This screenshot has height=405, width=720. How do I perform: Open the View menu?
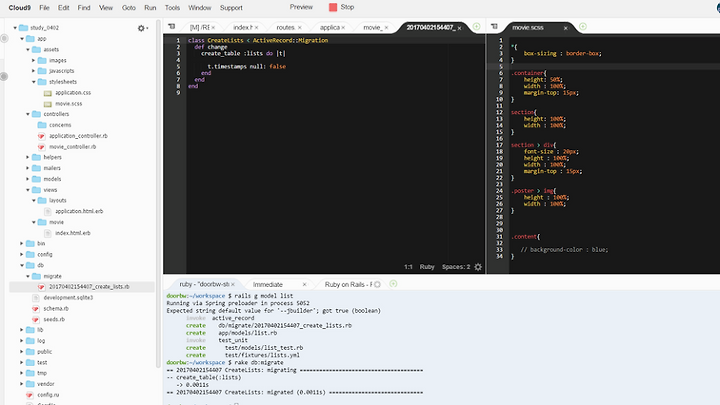pos(106,8)
